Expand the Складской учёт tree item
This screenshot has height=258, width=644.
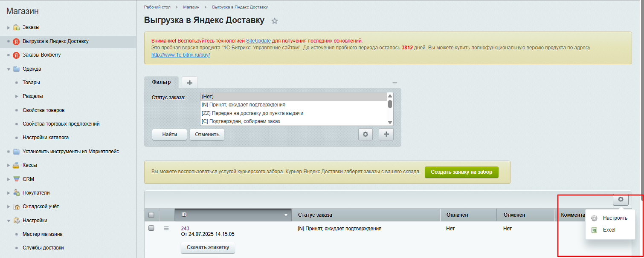[x=9, y=207]
